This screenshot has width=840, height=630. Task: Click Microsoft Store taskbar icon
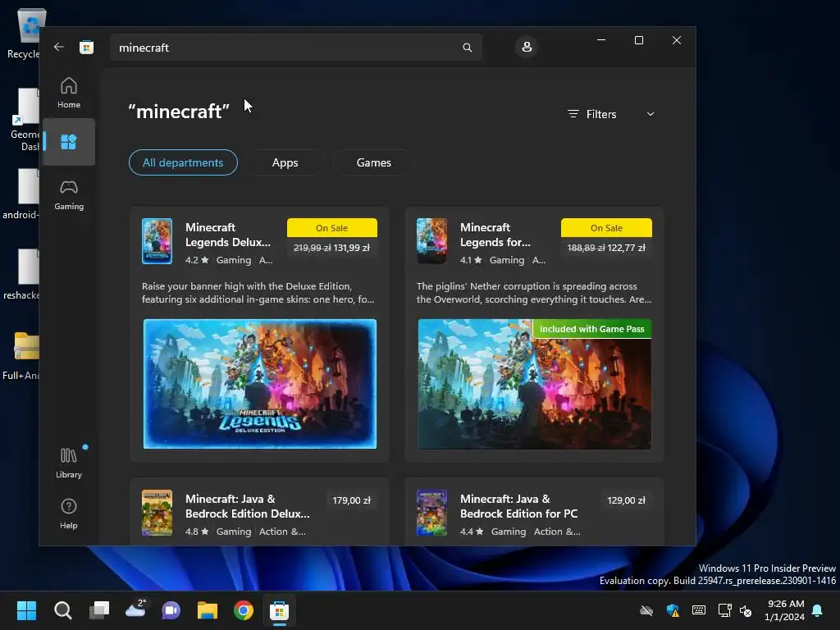[x=279, y=610]
